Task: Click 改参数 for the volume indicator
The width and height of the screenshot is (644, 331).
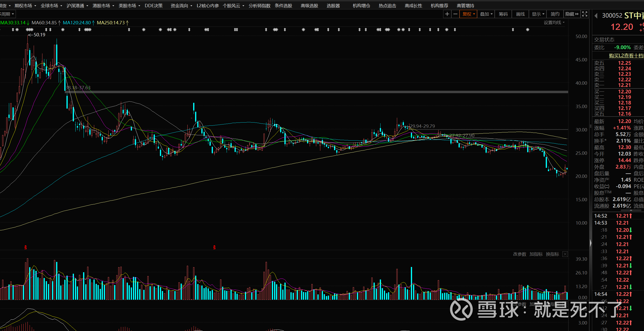Action: coord(519,254)
